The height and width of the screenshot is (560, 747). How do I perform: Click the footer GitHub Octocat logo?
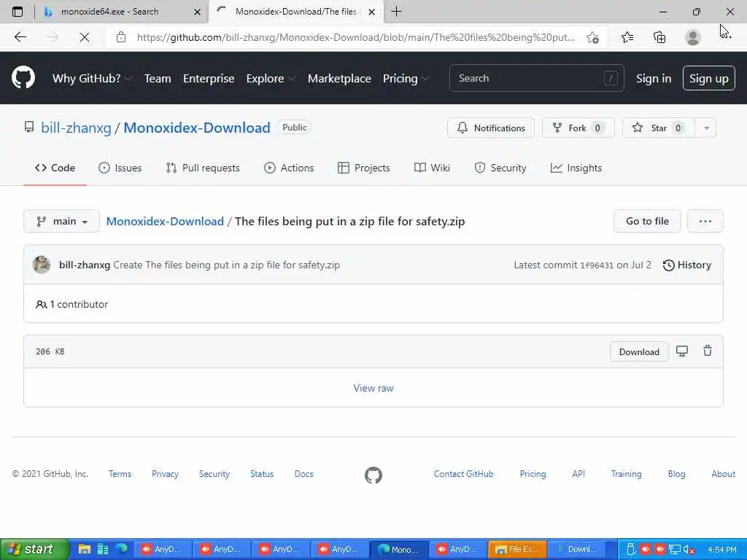coord(373,475)
